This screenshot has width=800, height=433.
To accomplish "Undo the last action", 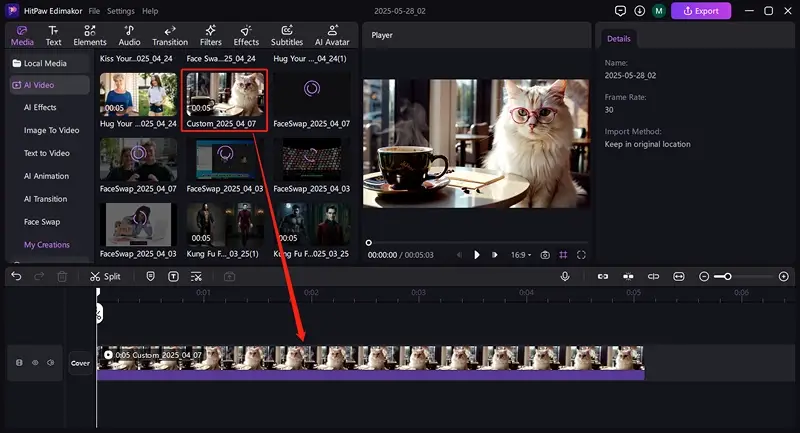I will pos(16,276).
